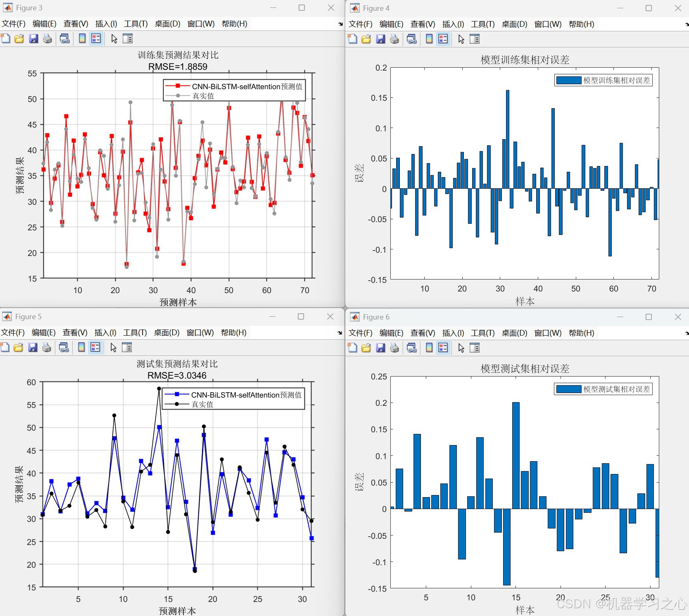Select RMSE=3.0346 title text in Figure 5

[x=177, y=375]
